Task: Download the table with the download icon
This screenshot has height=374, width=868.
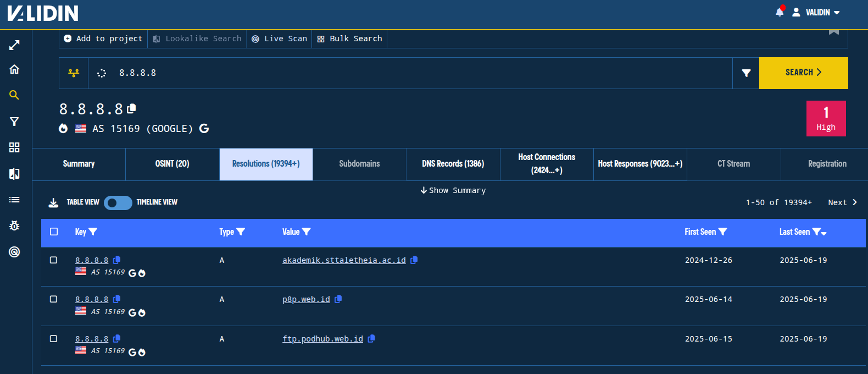Action: 53,203
